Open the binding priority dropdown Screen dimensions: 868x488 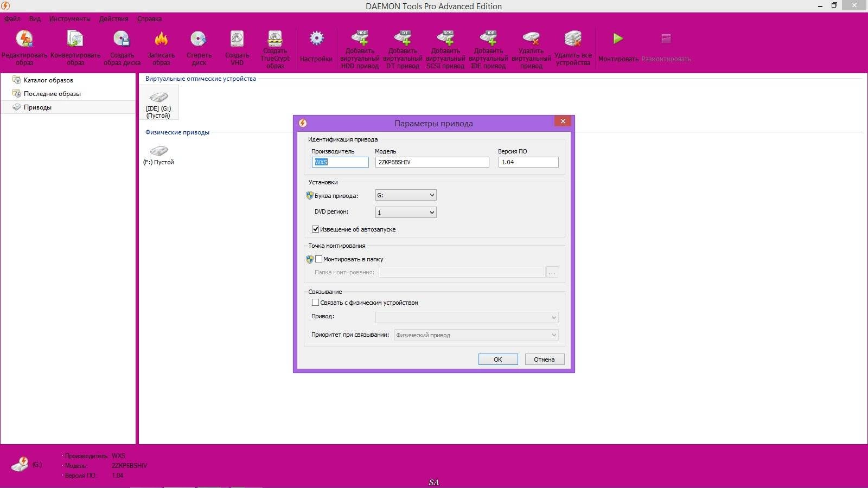click(476, 335)
